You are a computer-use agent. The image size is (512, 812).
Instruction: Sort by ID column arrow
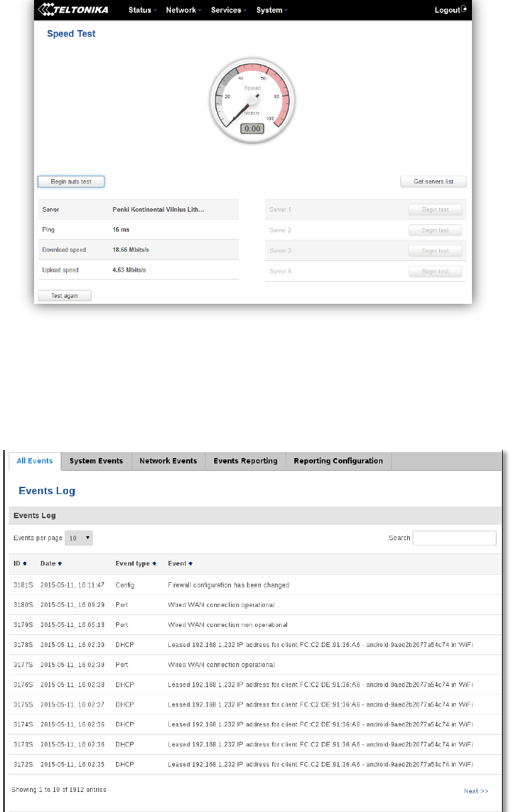(25, 564)
